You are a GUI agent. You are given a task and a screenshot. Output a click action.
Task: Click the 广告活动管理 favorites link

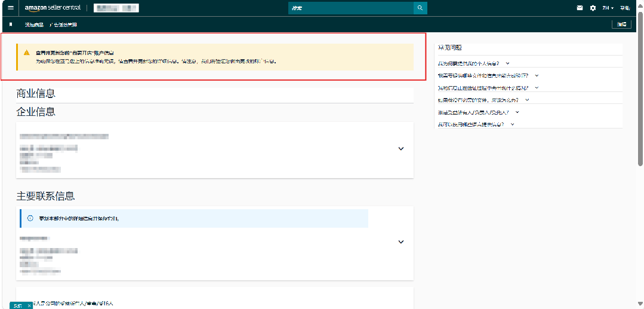[x=63, y=25]
